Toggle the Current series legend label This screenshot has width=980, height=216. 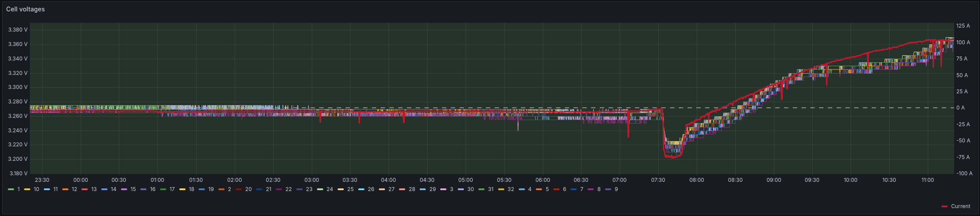(x=962, y=206)
